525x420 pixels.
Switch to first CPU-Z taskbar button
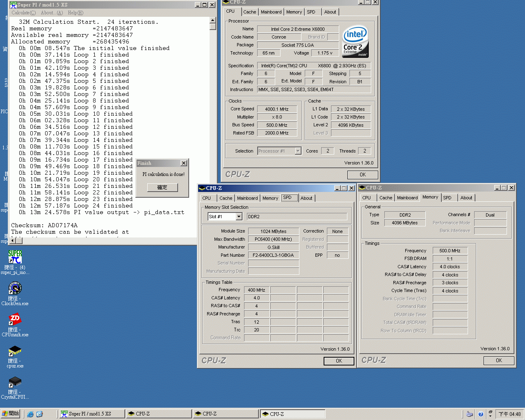[x=158, y=414]
